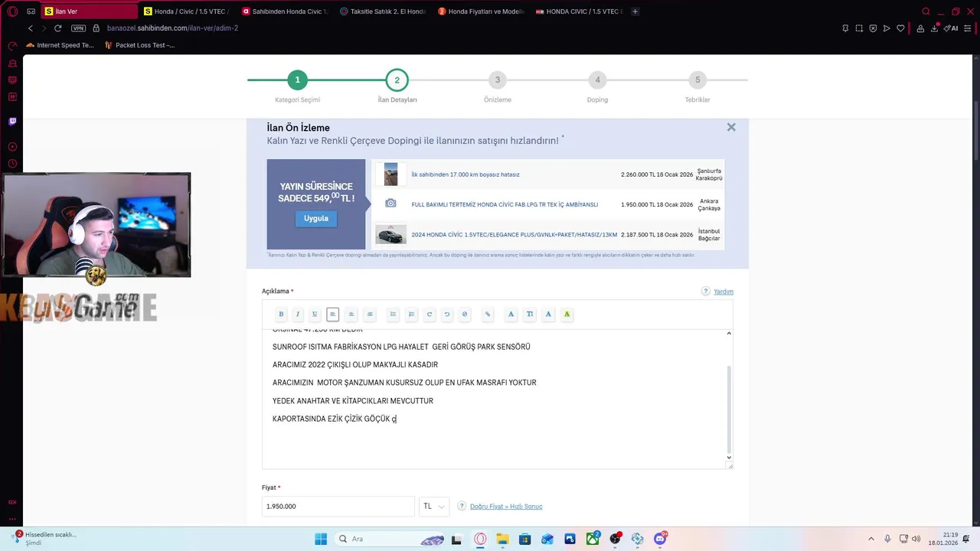Image resolution: width=980 pixels, height=551 pixels.
Task: Toggle italic formatting in Açıklama editor
Action: click(x=298, y=315)
